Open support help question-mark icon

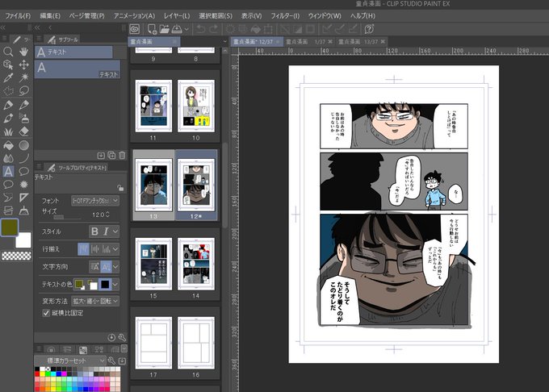[369, 29]
